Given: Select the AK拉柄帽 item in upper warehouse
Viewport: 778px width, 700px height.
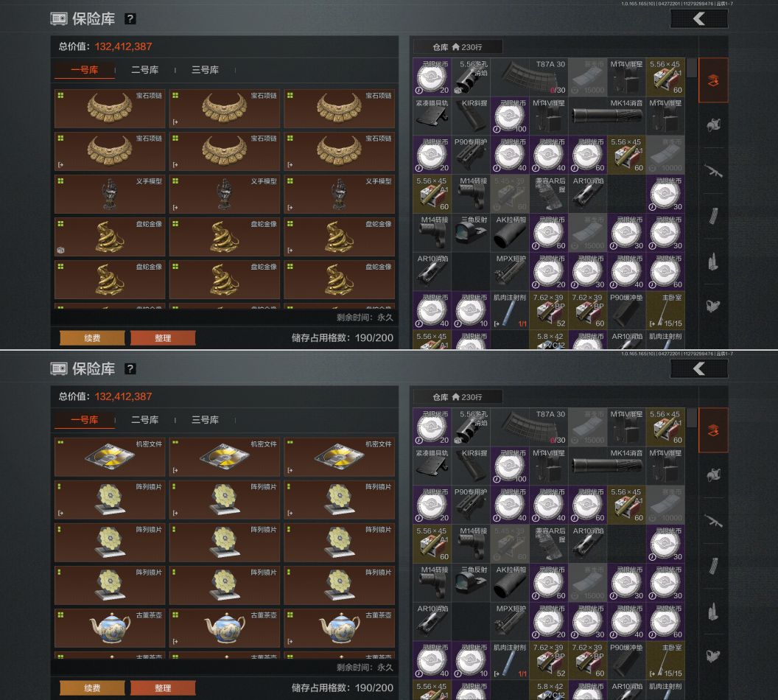Looking at the screenshot, I should pos(510,232).
